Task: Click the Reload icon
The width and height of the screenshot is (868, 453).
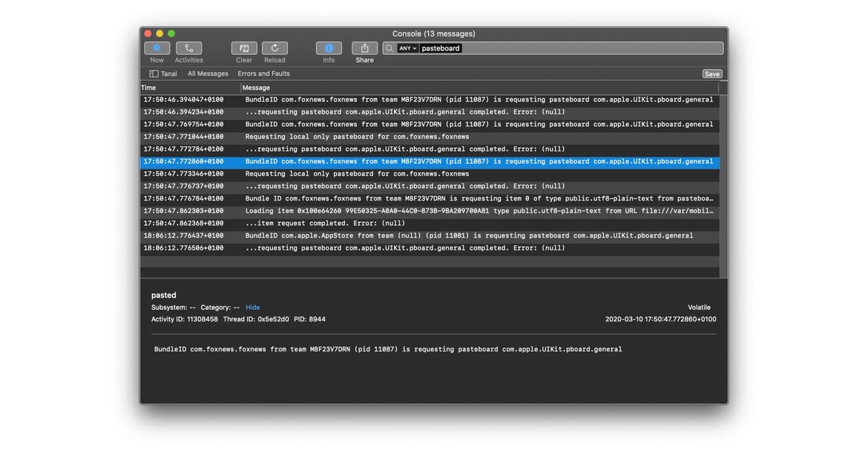Action: [274, 48]
